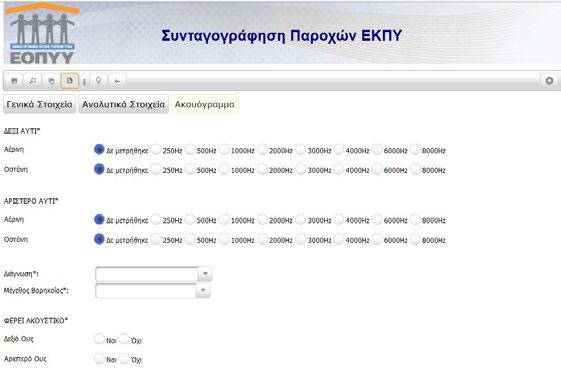
Task: Click the highlighted new document toolbar icon
Action: pyautogui.click(x=69, y=81)
